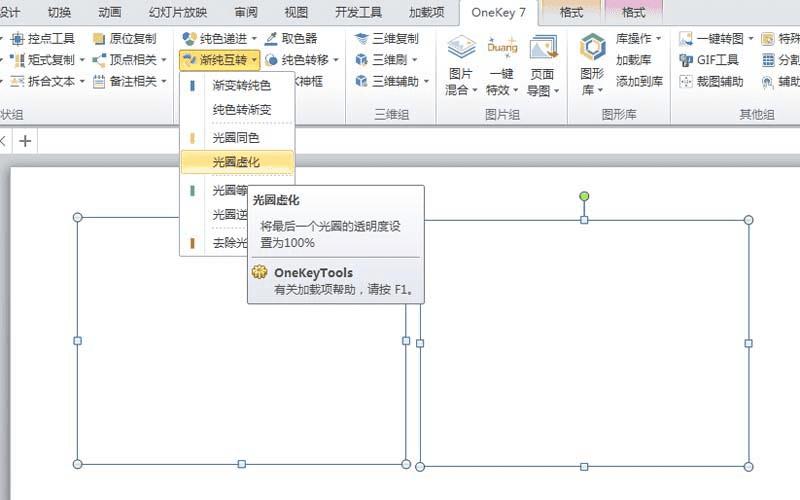Image resolution: width=800 pixels, height=500 pixels.
Task: Click the 三维辅助 cube icon
Action: click(362, 82)
